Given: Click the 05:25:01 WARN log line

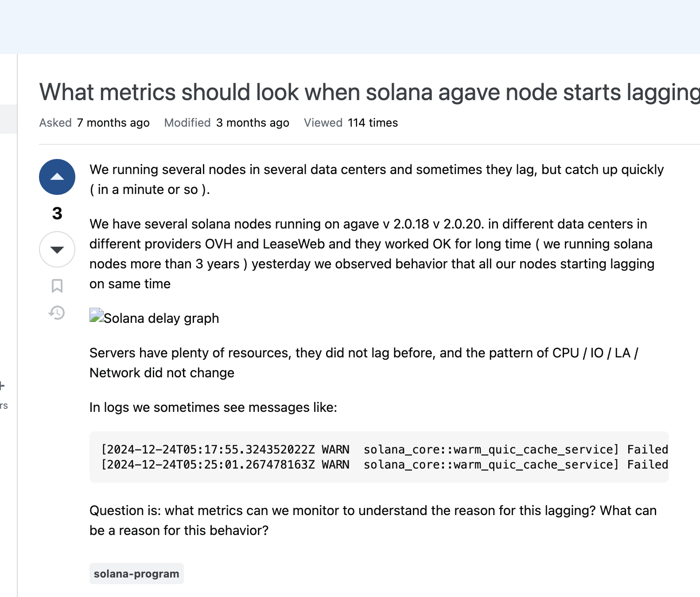Looking at the screenshot, I should 384,465.
